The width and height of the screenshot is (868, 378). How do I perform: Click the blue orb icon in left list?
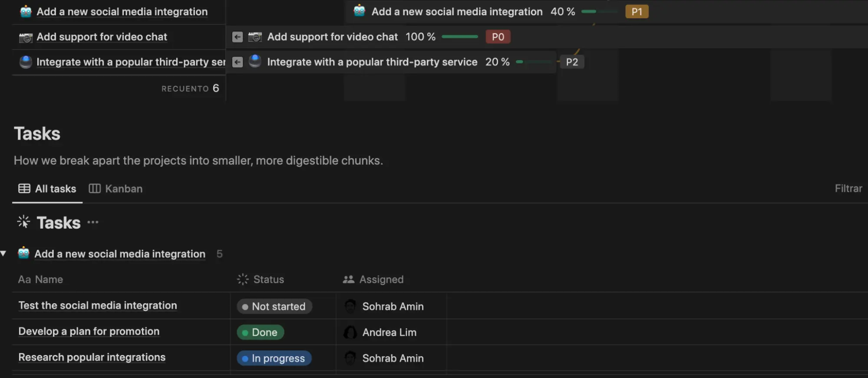coord(26,62)
